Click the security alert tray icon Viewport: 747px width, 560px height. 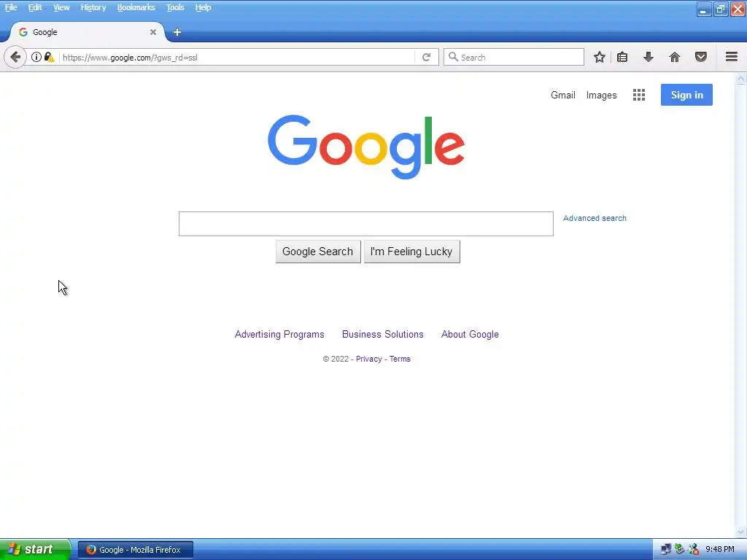694,550
